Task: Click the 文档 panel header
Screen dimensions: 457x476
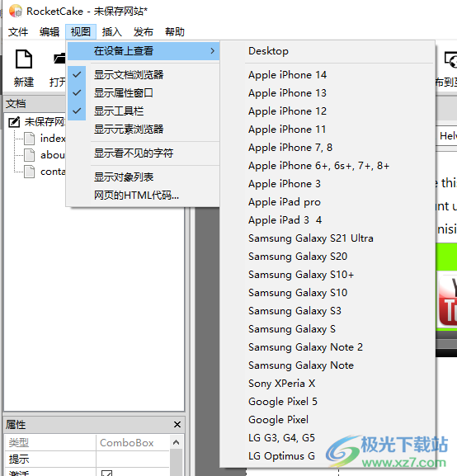Action: 34,104
